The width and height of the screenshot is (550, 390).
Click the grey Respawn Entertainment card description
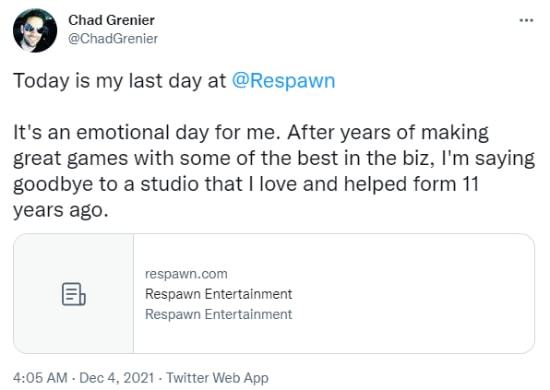[219, 314]
